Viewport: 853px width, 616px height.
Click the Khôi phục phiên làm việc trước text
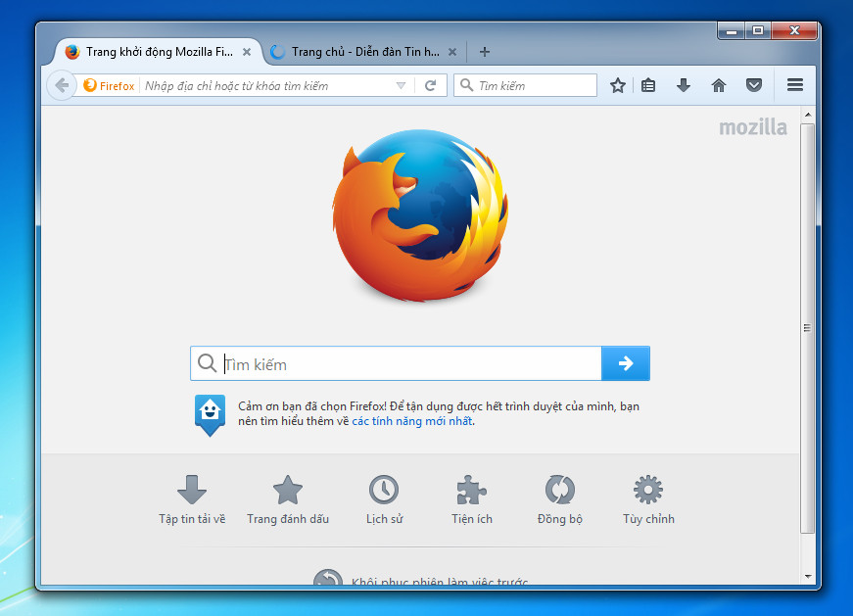(x=440, y=581)
